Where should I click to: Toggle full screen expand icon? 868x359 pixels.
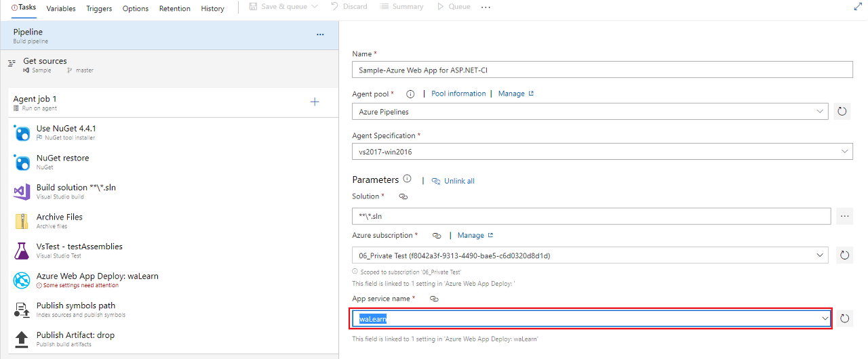857,7
